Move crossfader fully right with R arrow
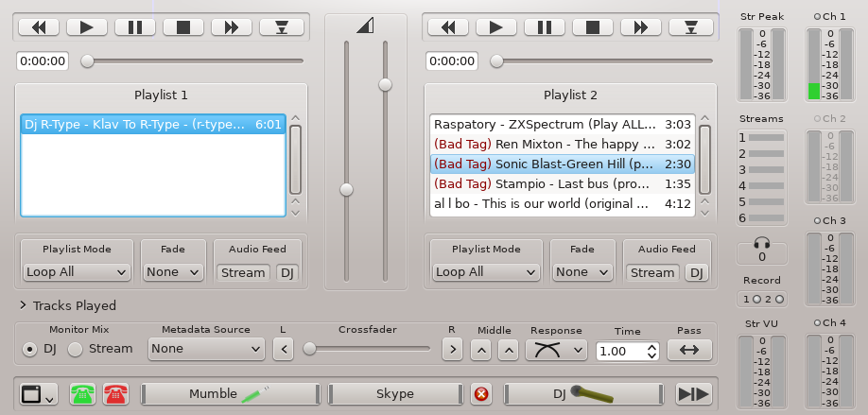 click(452, 349)
